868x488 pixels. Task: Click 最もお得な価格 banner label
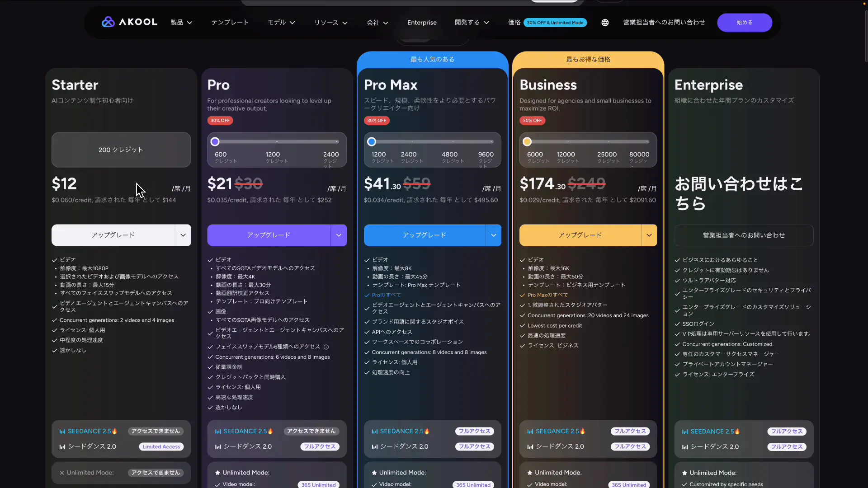pos(588,59)
